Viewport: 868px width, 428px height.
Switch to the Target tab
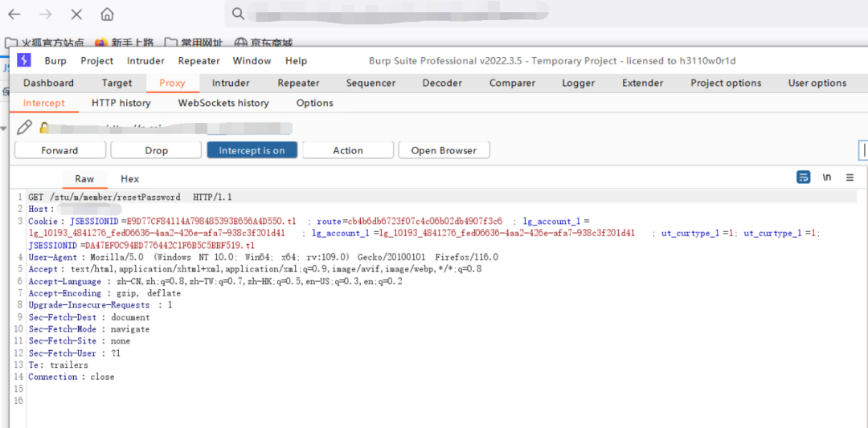coord(117,83)
